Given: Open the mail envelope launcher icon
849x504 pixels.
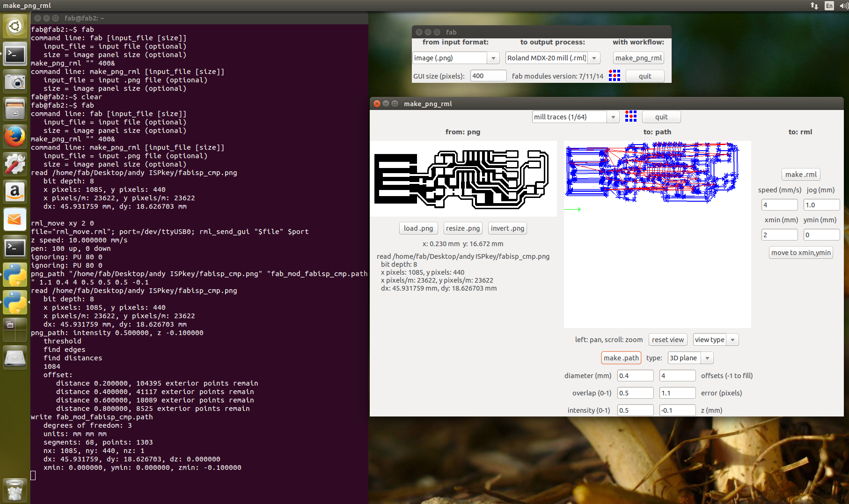Looking at the screenshot, I should click(15, 219).
